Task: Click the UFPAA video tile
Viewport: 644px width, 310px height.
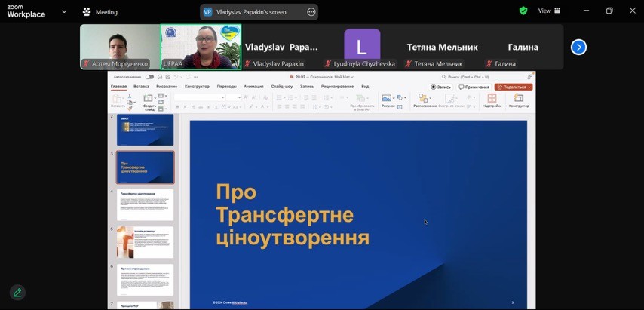Action: click(201, 47)
